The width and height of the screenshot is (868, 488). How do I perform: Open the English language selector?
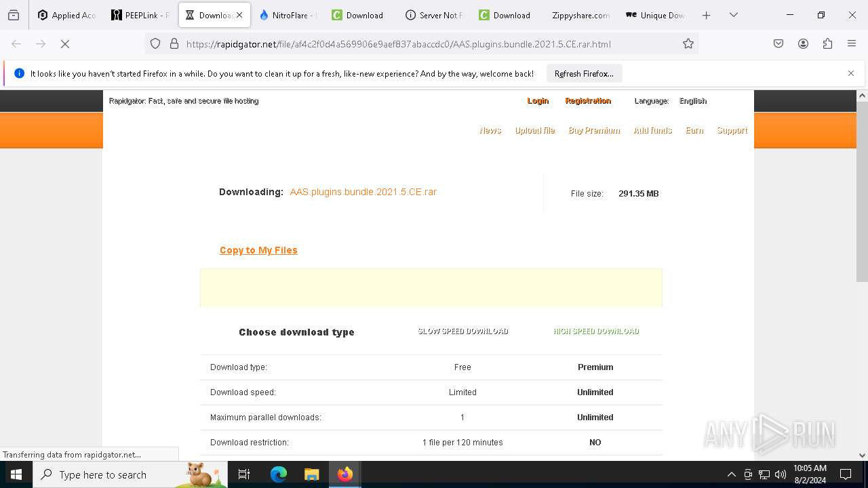[x=693, y=100]
